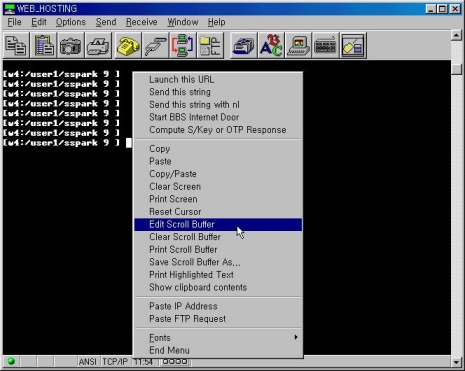Select Reset Cursor
Screen dimensions: 465x371
tap(218, 212)
